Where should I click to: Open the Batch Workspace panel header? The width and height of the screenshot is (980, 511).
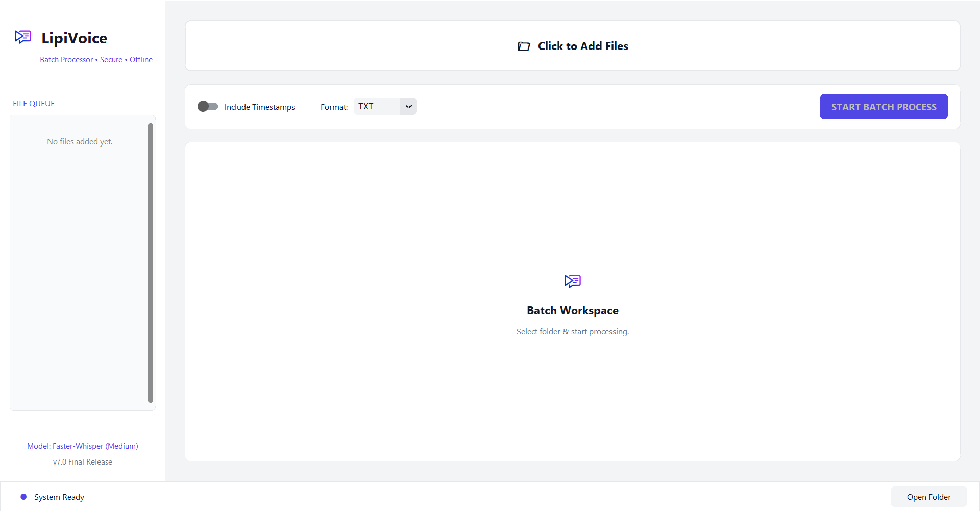572,310
